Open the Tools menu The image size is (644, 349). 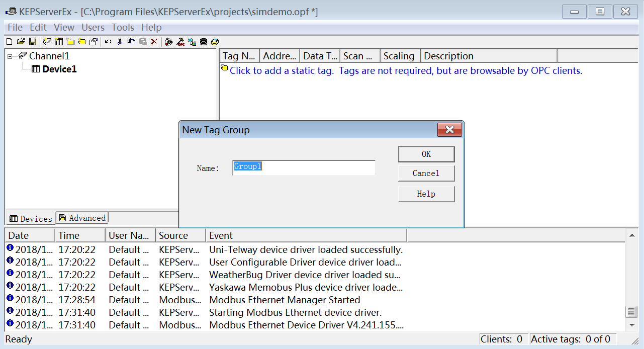(x=123, y=28)
